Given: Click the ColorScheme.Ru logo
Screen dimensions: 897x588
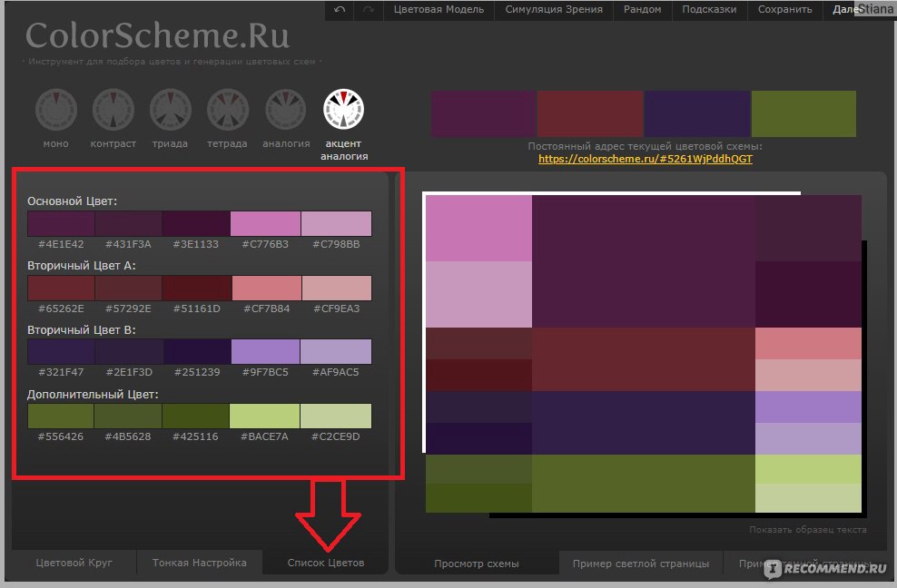Looking at the screenshot, I should (x=157, y=35).
